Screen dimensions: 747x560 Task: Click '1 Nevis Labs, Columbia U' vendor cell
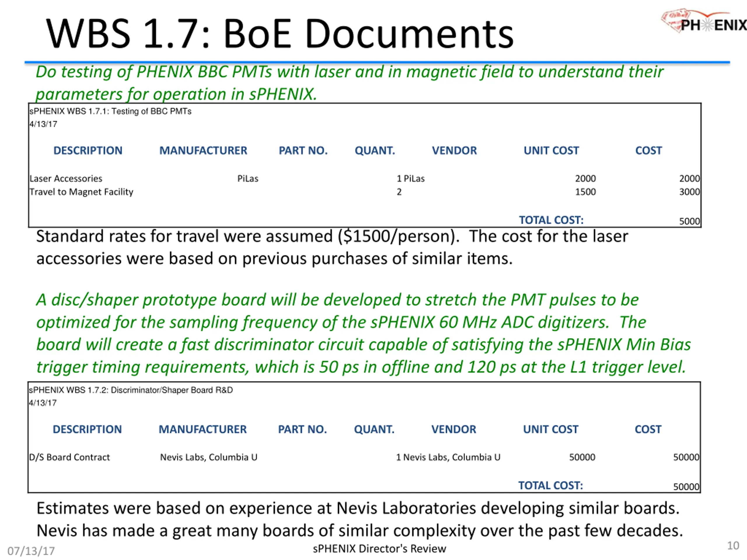pos(448,457)
